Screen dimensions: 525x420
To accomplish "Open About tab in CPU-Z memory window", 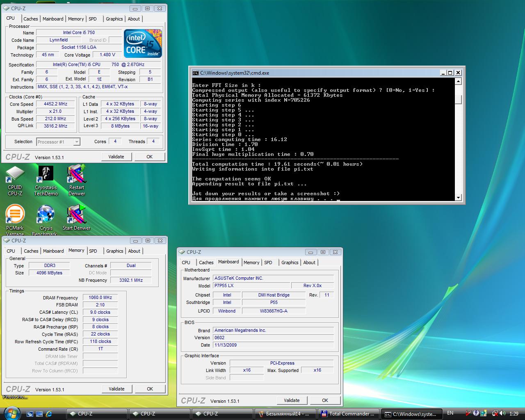I will [134, 251].
